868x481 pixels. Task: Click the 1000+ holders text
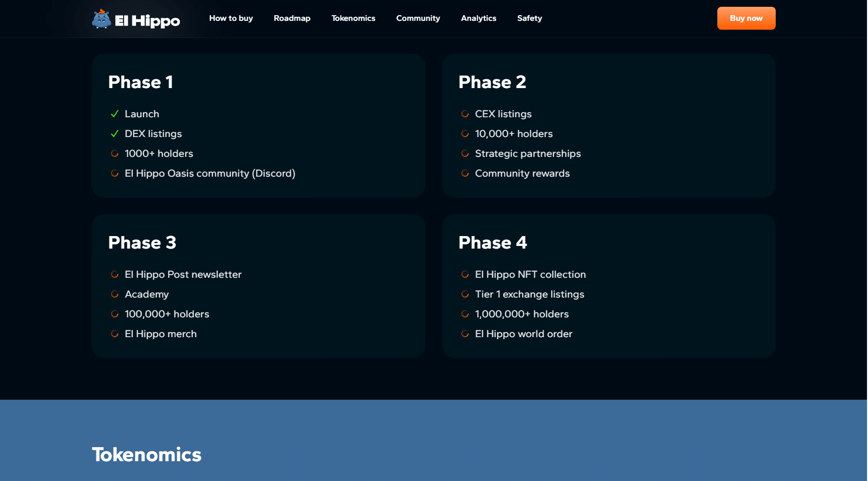point(159,153)
